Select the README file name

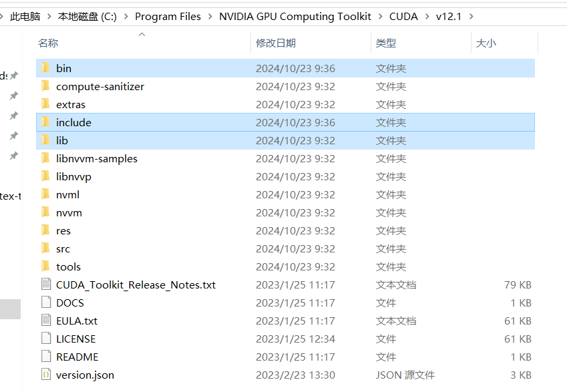[x=77, y=357]
